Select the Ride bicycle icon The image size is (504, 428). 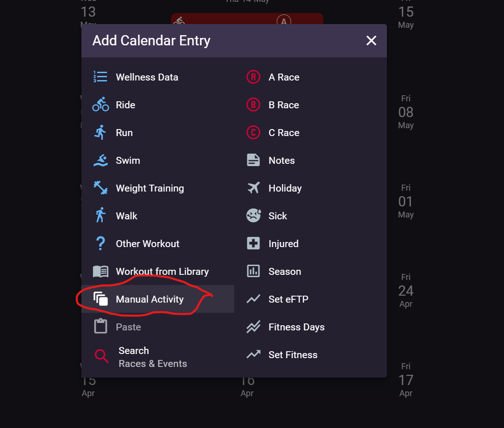point(100,105)
